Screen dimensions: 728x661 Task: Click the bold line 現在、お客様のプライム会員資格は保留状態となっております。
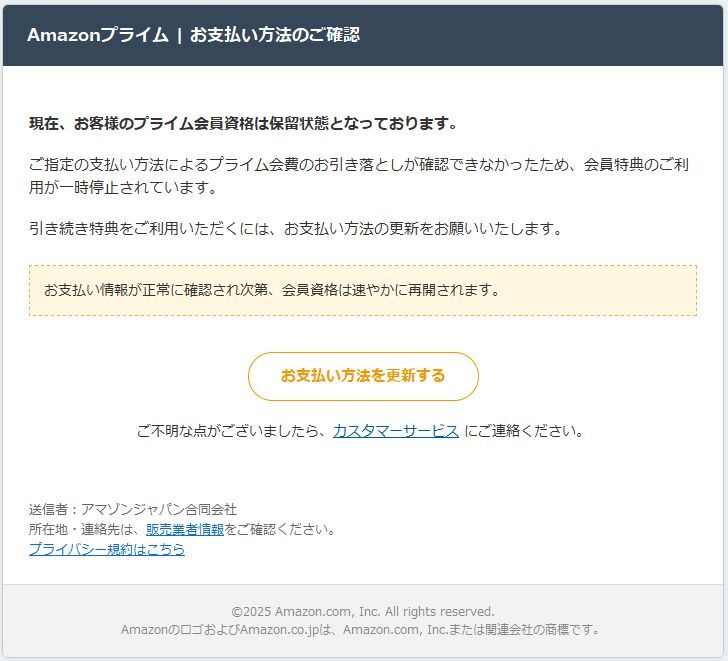click(243, 123)
